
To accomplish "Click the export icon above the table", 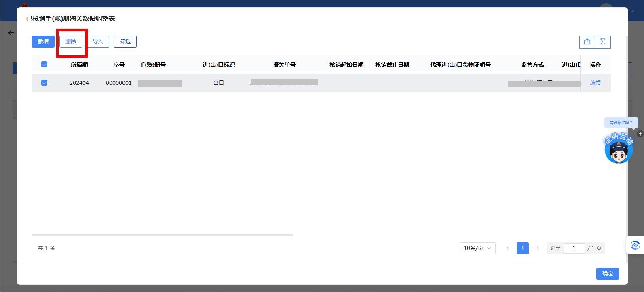I will [x=587, y=42].
